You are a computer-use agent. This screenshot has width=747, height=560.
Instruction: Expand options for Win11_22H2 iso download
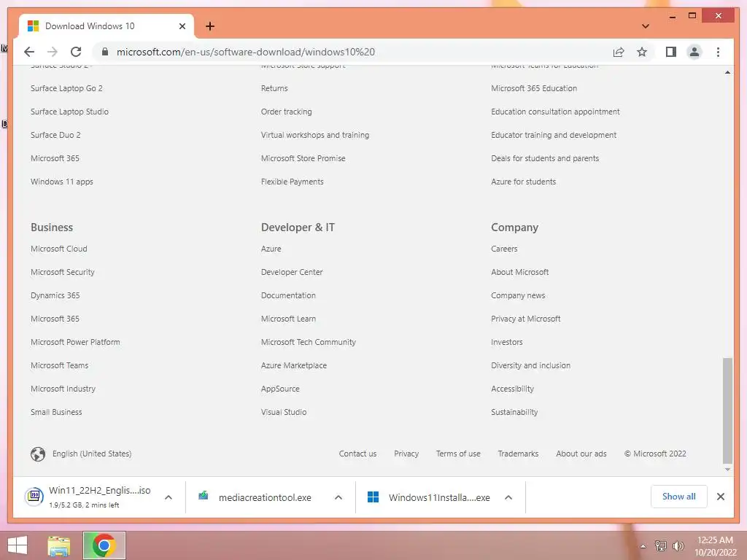click(x=169, y=497)
